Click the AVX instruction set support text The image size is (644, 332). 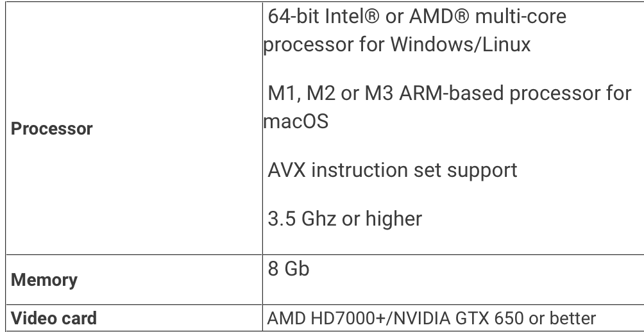coord(392,170)
